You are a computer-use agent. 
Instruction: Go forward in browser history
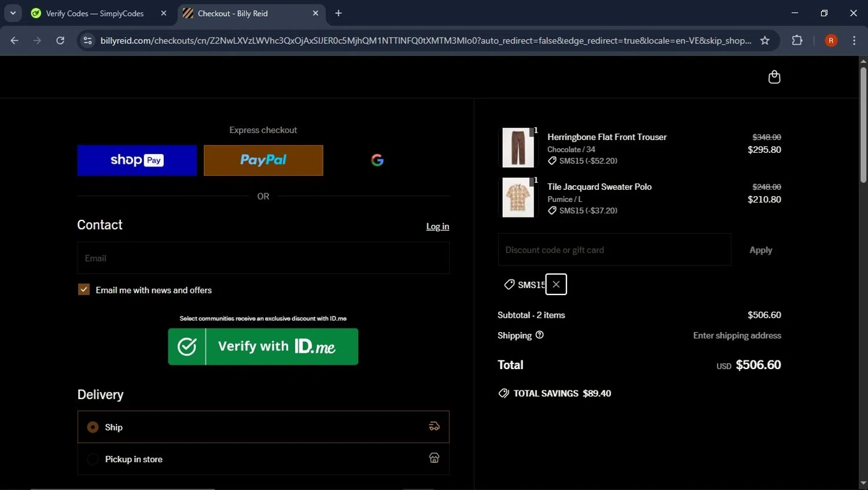[37, 40]
